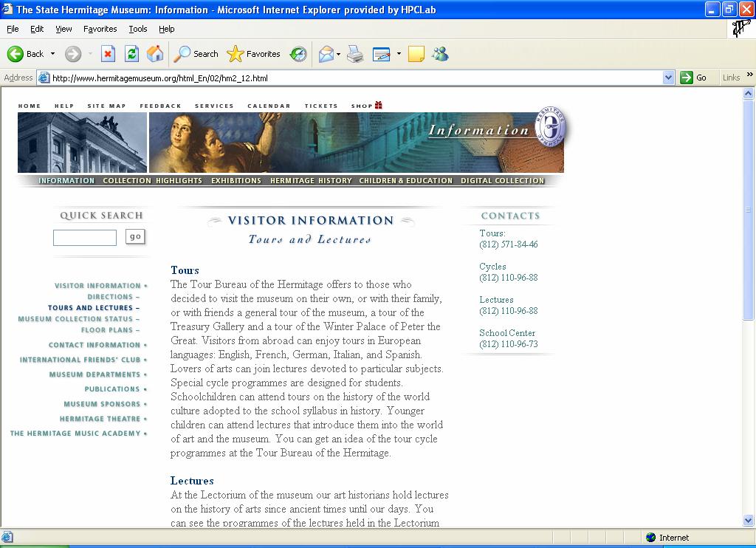Click the HELP link in top nav
The width and height of the screenshot is (756, 548).
coord(64,106)
